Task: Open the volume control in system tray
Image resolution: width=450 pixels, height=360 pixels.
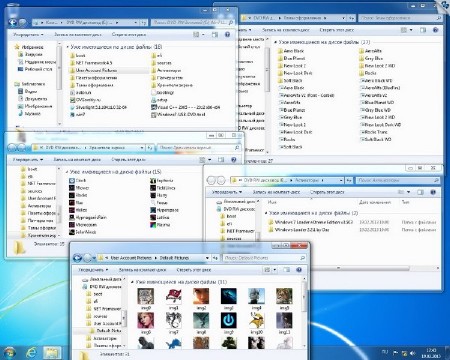Action: (x=412, y=353)
